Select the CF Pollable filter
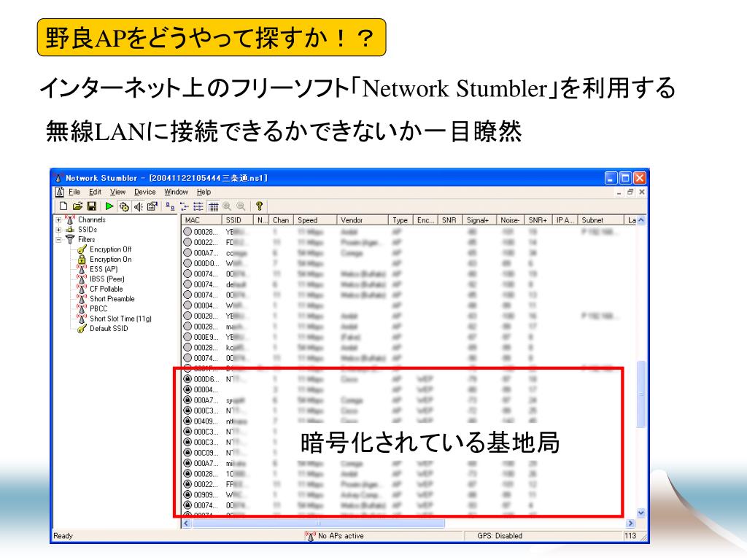This screenshot has height=560, width=747. 106,289
